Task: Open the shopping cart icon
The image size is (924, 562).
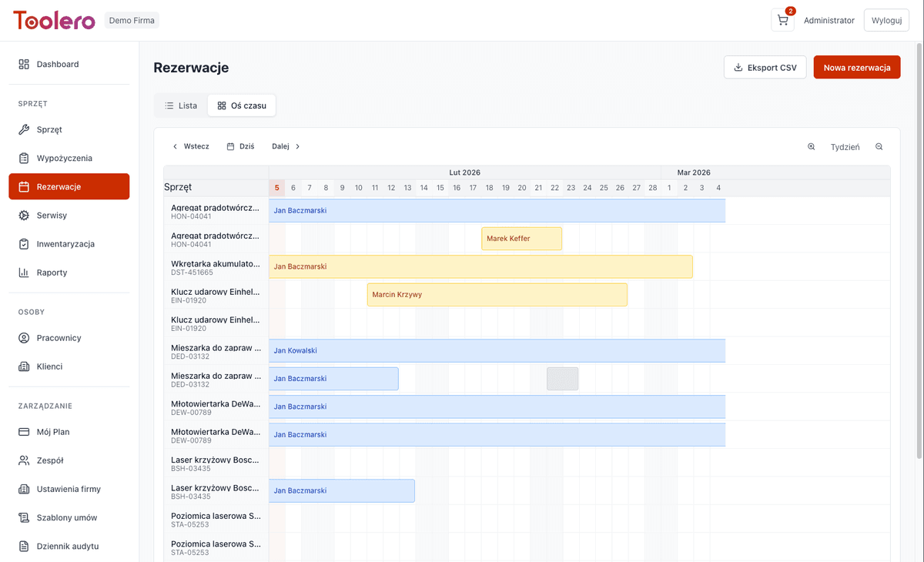Action: click(x=782, y=21)
